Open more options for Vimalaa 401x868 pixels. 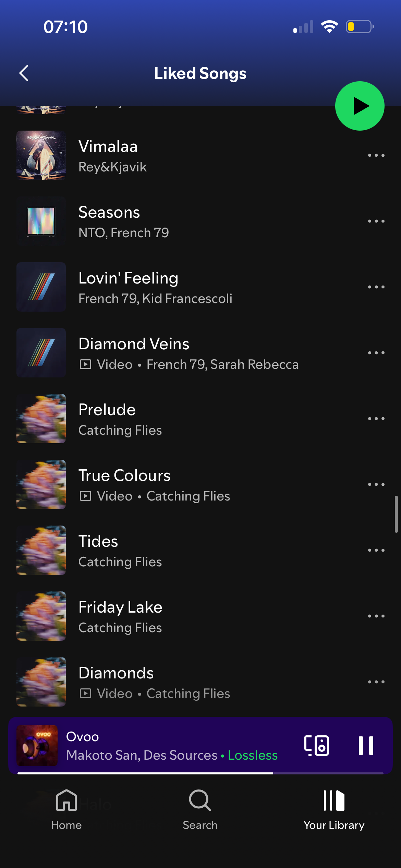coord(376,155)
